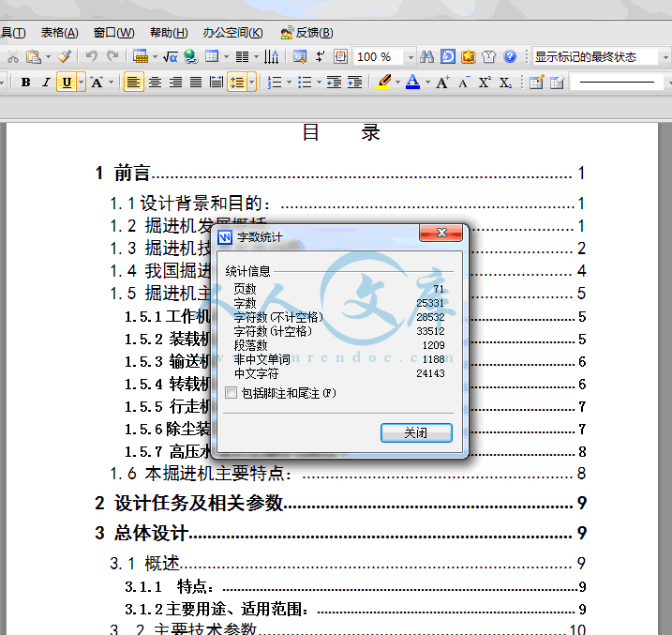Click the orange star favorites icon
This screenshot has width=672, height=635.
point(468,56)
